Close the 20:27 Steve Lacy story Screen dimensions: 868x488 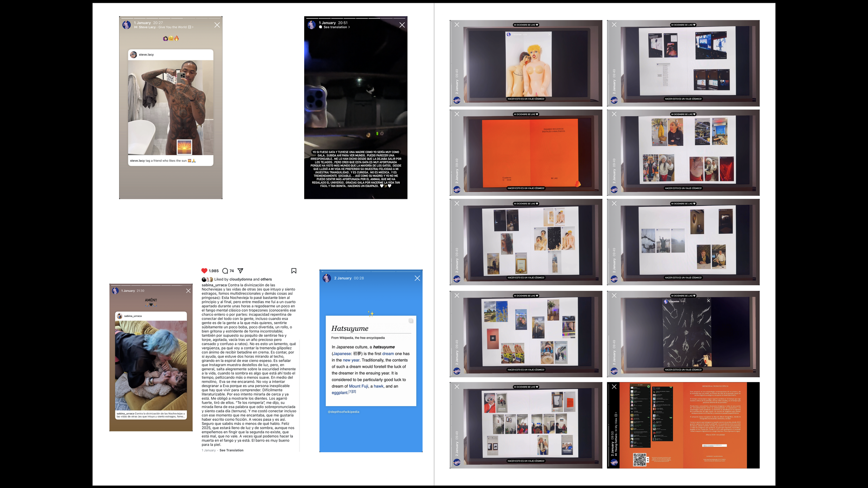point(217,25)
